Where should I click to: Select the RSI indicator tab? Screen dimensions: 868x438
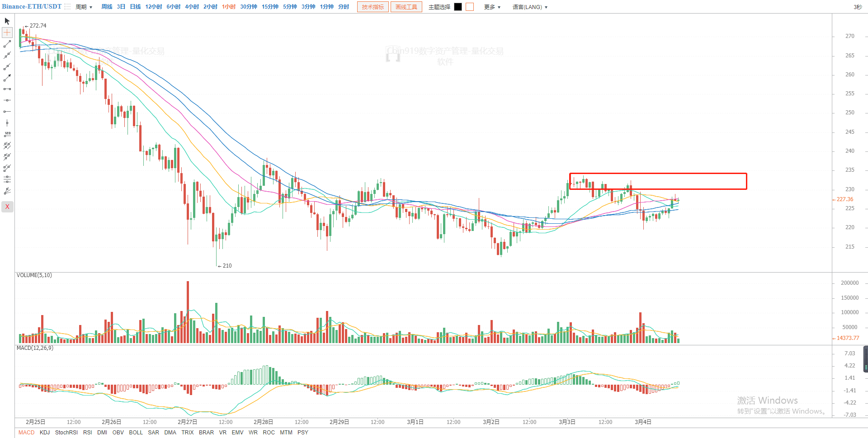click(x=88, y=433)
